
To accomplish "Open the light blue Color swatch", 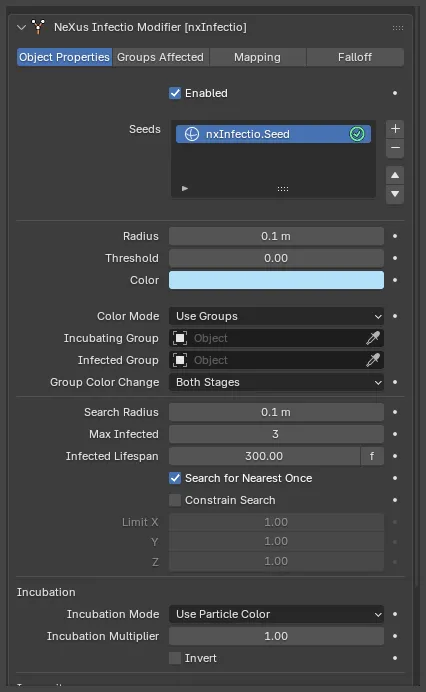I will click(x=276, y=280).
